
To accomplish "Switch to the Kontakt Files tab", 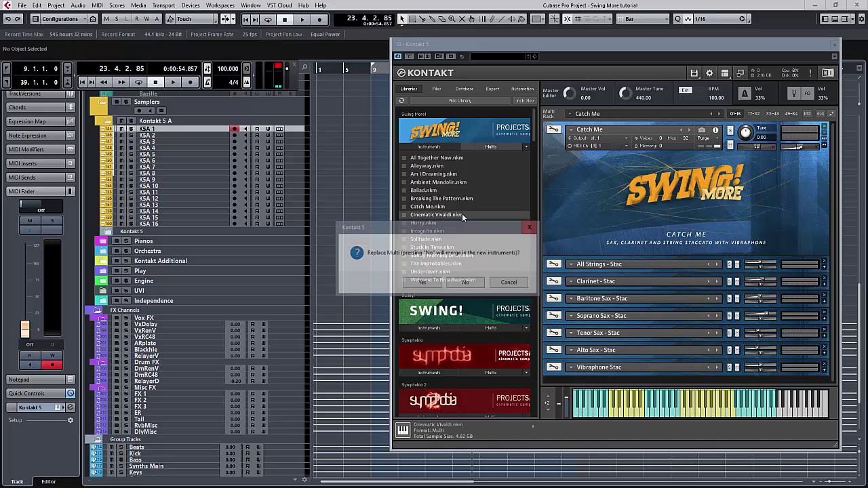I will point(436,89).
